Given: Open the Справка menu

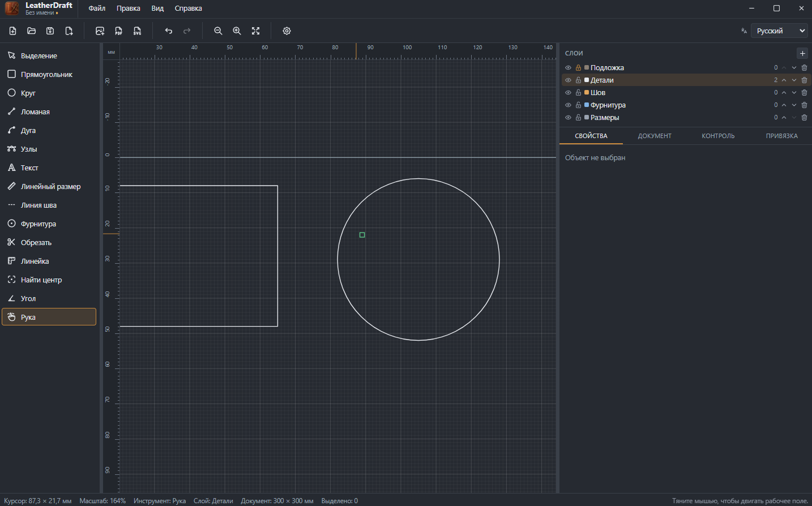Looking at the screenshot, I should pyautogui.click(x=189, y=8).
